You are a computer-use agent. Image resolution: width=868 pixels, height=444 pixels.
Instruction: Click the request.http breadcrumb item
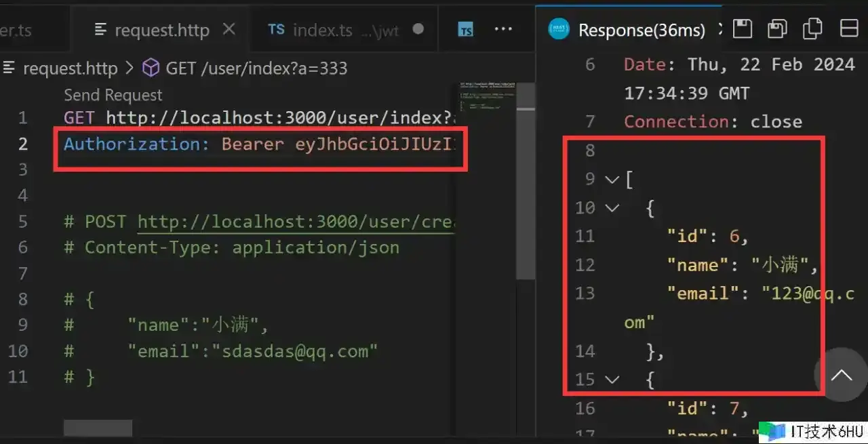coord(69,68)
